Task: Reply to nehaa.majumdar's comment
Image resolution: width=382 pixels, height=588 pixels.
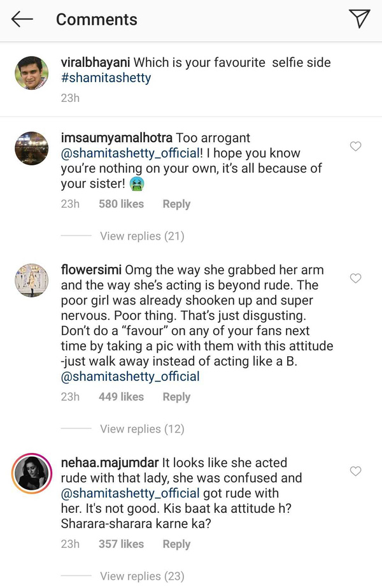Action: pyautogui.click(x=176, y=544)
